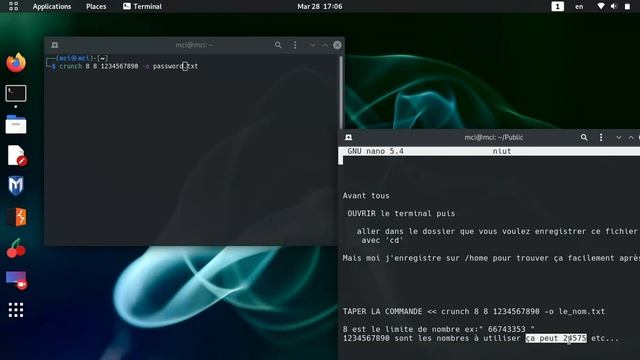Click the 'aller dans le dossier' line
The height and width of the screenshot is (360, 640).
(x=497, y=231)
